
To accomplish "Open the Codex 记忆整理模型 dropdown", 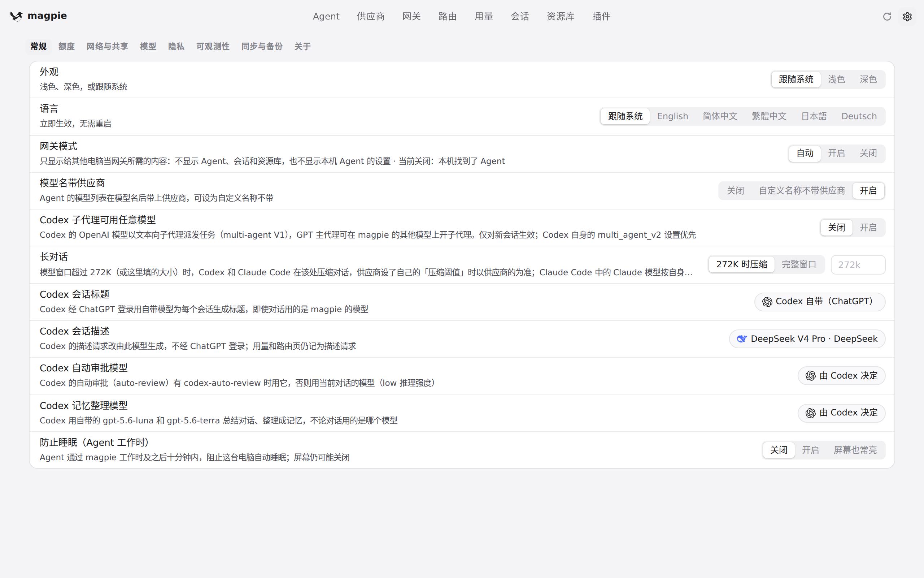I will (841, 413).
